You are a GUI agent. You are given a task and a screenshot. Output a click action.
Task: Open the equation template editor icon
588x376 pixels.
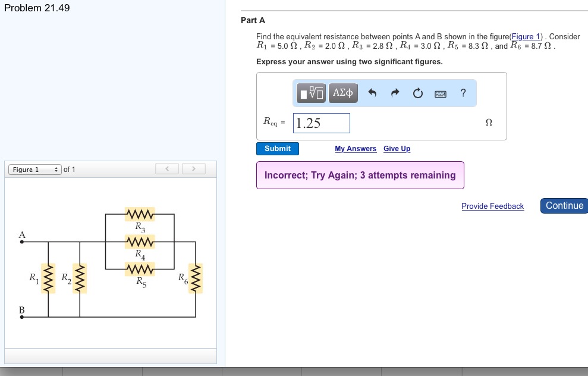click(310, 93)
